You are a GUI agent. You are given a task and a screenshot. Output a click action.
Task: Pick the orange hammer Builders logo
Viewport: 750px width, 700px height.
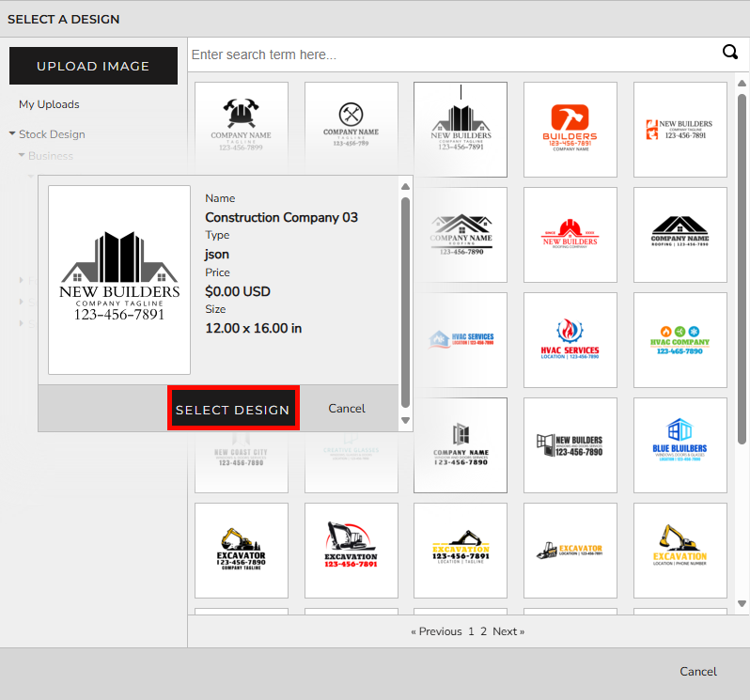(570, 129)
